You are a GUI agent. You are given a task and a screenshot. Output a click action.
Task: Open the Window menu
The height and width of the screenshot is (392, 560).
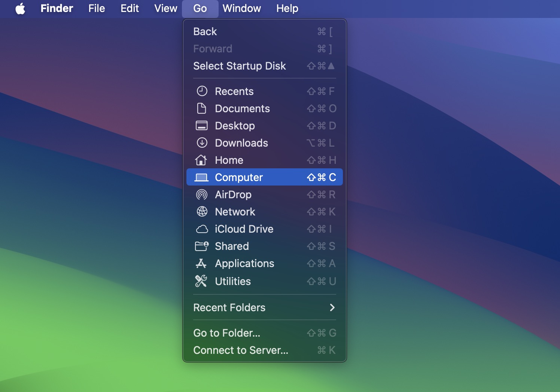(242, 9)
